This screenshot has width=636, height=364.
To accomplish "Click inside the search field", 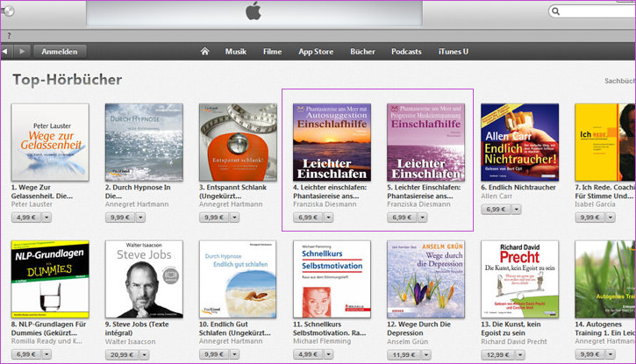I will [594, 11].
